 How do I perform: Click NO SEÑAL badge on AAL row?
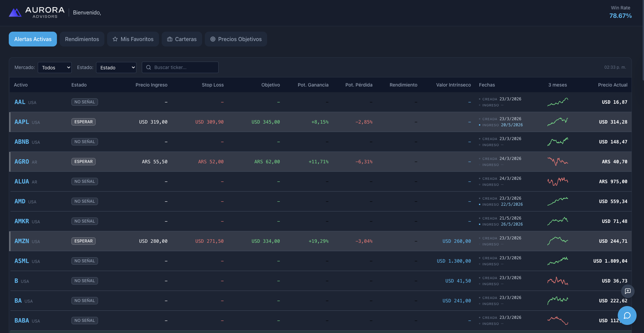pyautogui.click(x=85, y=102)
